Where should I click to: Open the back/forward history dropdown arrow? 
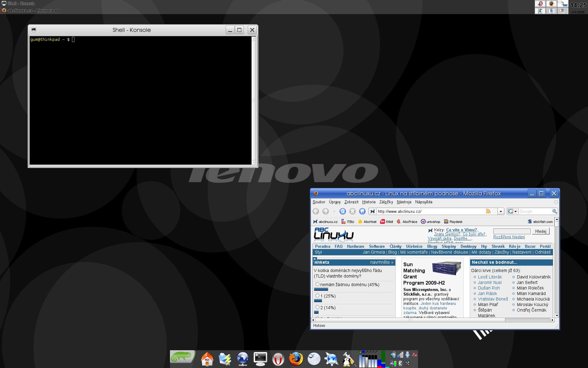(x=334, y=211)
